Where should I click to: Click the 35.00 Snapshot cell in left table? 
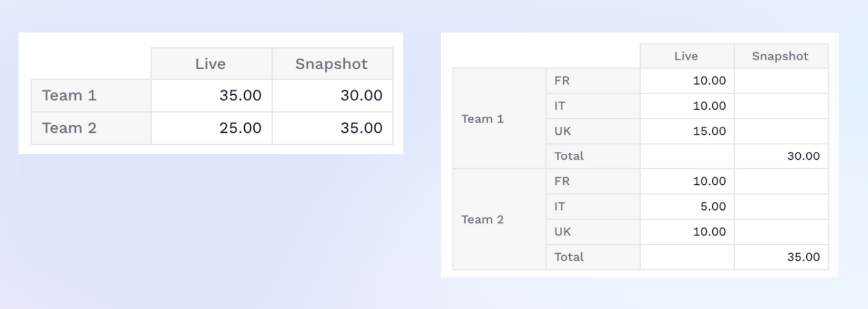332,128
